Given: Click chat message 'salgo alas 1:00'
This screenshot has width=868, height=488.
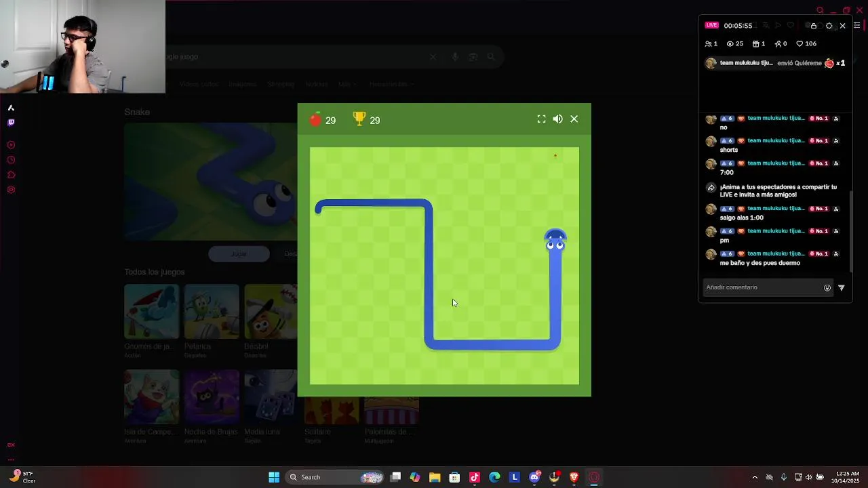Looking at the screenshot, I should click(x=742, y=218).
